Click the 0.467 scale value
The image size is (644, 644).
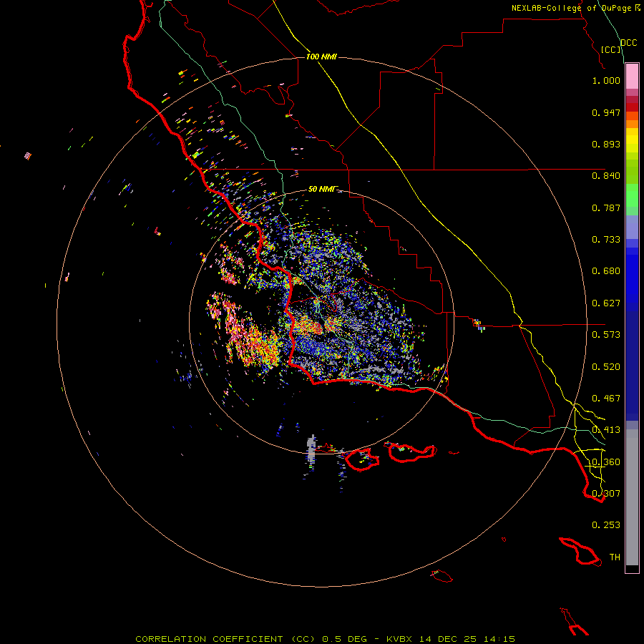click(606, 399)
